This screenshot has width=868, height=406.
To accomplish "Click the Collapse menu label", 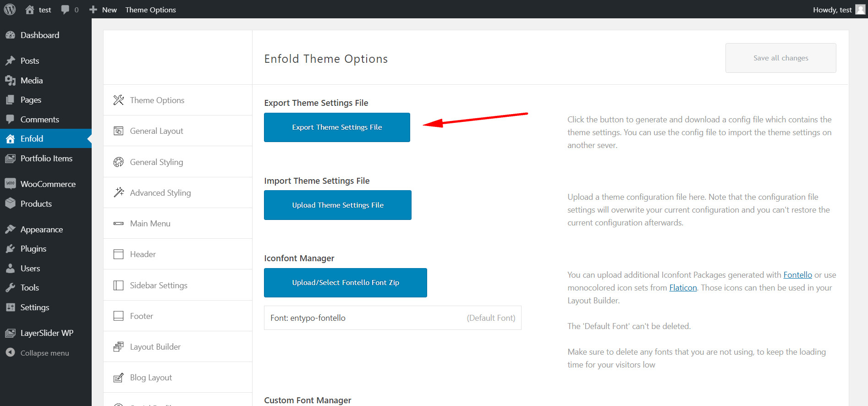I will pos(45,353).
